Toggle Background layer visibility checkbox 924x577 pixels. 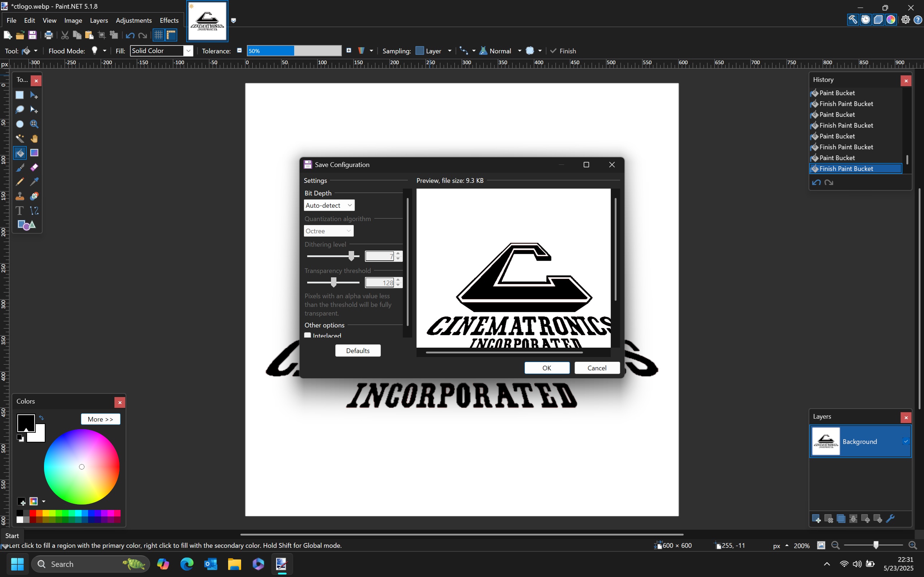click(905, 441)
